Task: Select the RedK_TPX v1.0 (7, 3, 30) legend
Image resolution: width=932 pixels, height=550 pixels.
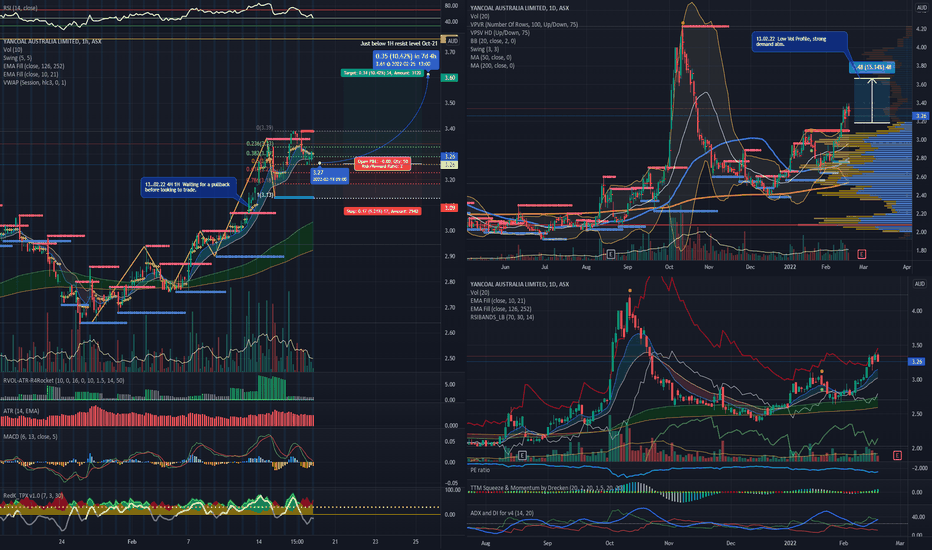Action: tap(34, 495)
